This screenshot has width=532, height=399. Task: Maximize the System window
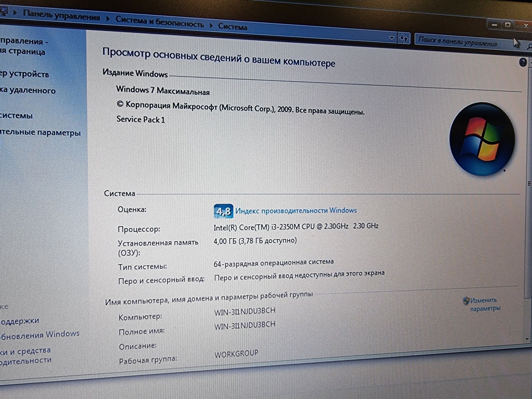508,25
